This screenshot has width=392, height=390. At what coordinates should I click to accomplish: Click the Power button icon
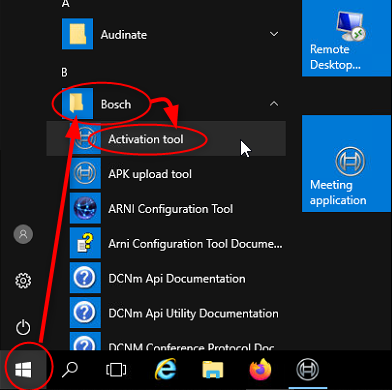(23, 327)
